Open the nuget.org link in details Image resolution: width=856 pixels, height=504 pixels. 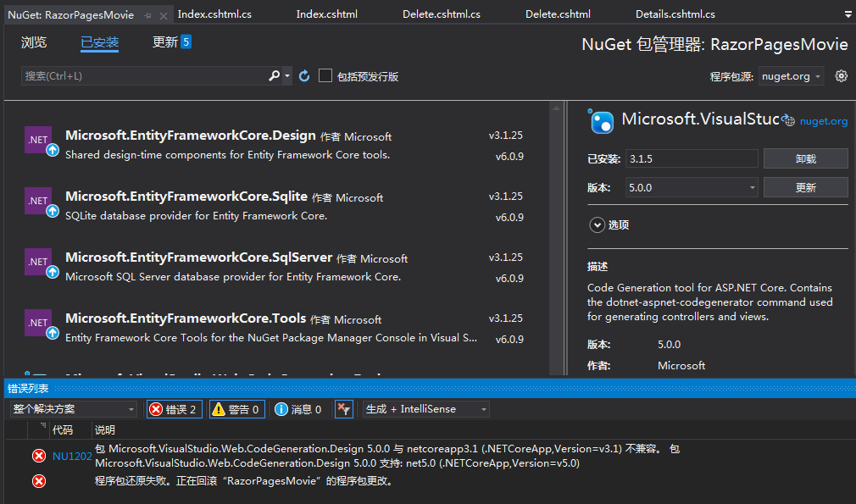point(823,121)
